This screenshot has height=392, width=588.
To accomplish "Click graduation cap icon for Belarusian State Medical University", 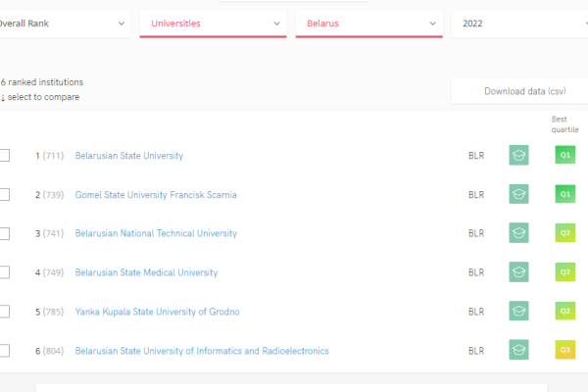I will 518,271.
